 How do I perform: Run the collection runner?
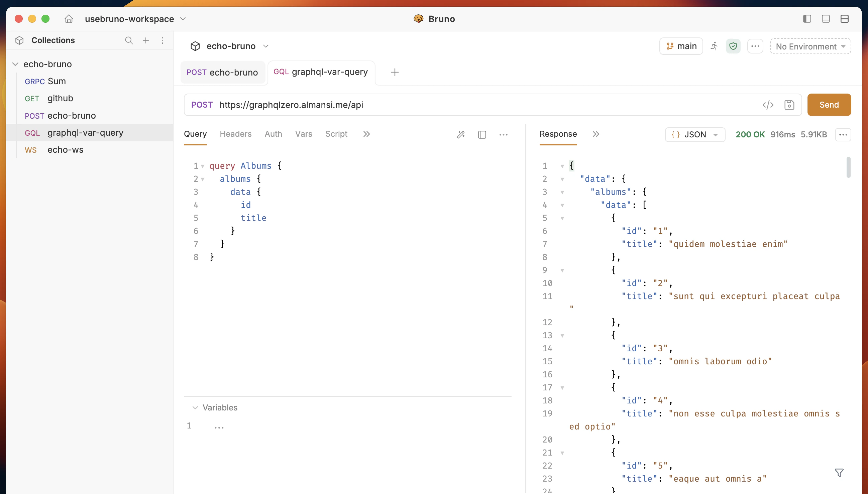point(714,46)
